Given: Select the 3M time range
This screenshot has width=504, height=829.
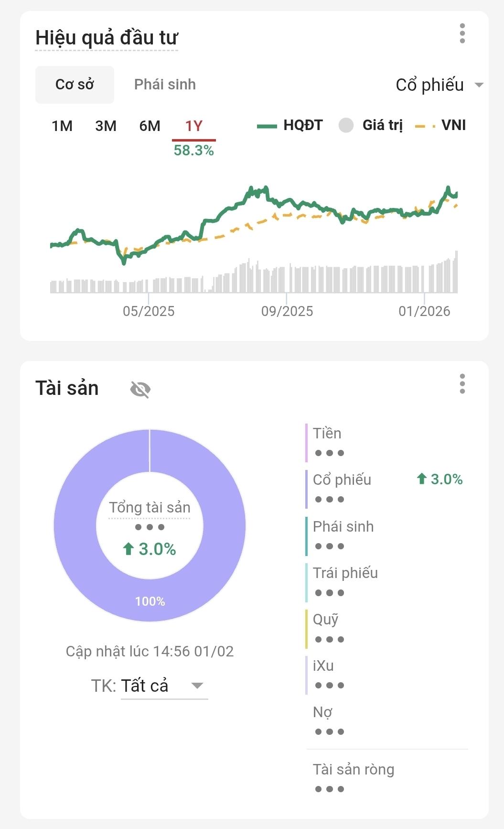Looking at the screenshot, I should 106,126.
